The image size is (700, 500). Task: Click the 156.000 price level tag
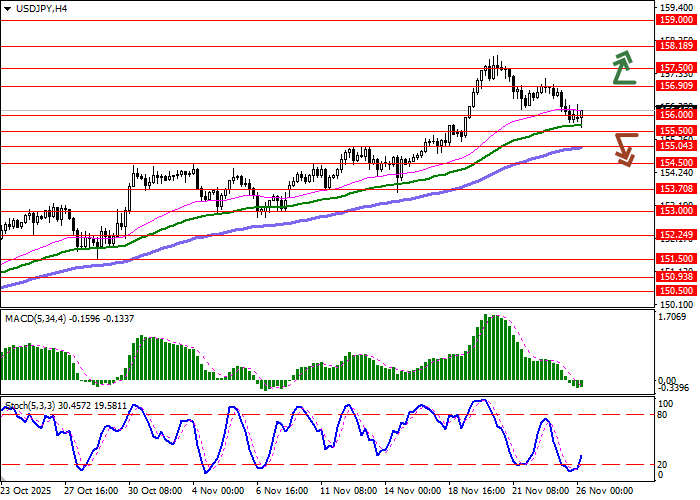[676, 115]
